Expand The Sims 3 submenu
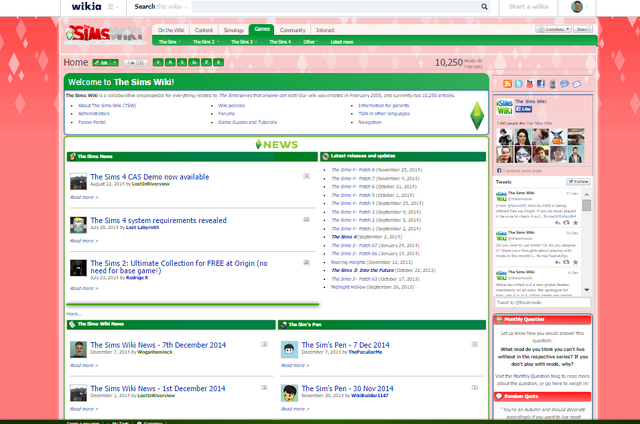640x424 pixels. pyautogui.click(x=244, y=42)
